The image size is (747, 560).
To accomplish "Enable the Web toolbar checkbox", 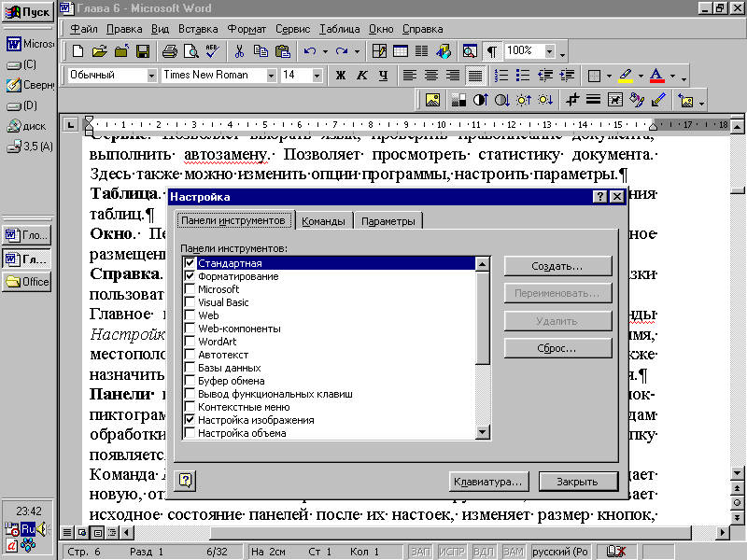I will point(190,315).
